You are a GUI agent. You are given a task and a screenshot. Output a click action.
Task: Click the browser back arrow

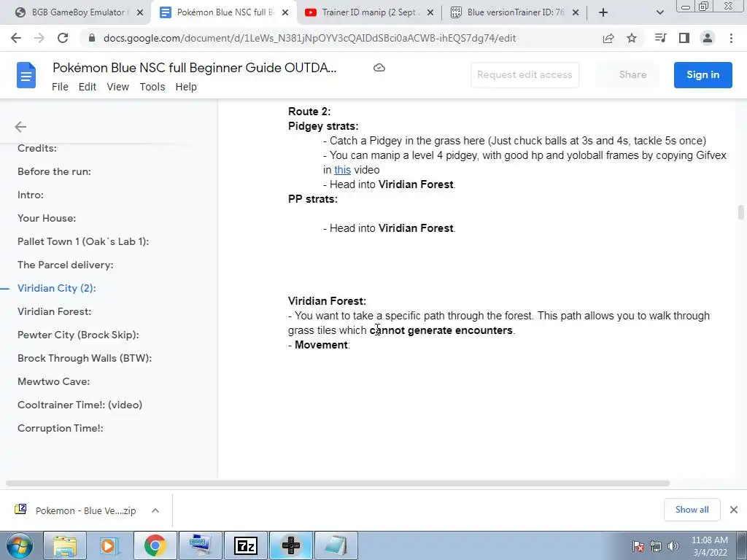(16, 38)
